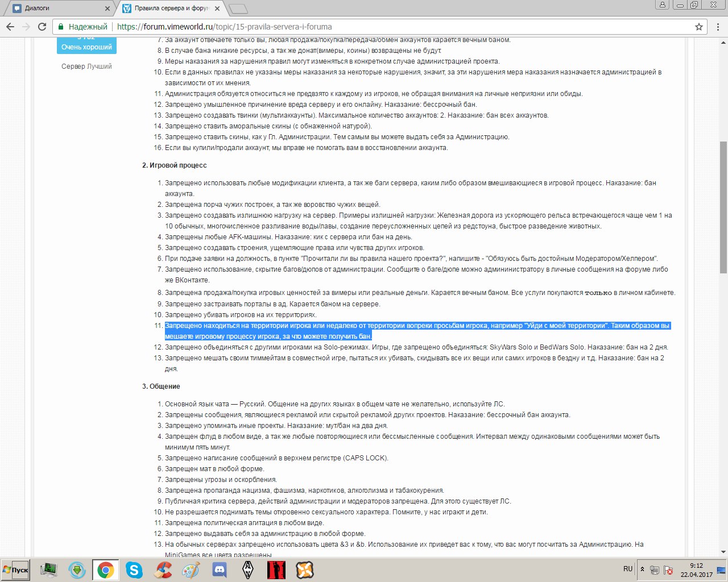The image size is (728, 582).
Task: Launch Discord from the taskbar
Action: 220,569
